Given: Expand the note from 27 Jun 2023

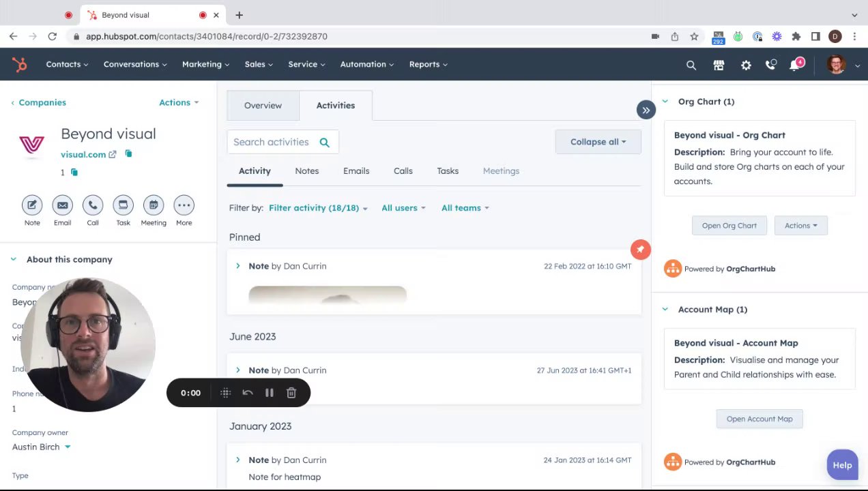Looking at the screenshot, I should [x=238, y=370].
